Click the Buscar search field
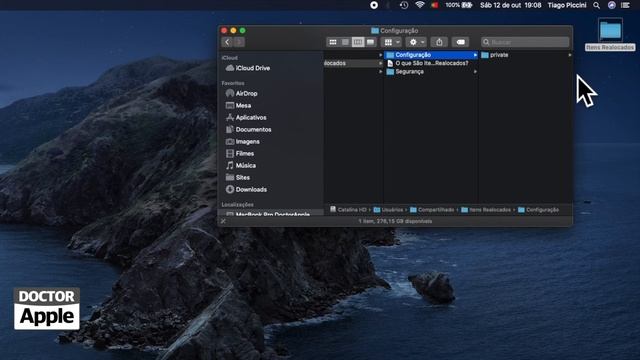 click(525, 42)
